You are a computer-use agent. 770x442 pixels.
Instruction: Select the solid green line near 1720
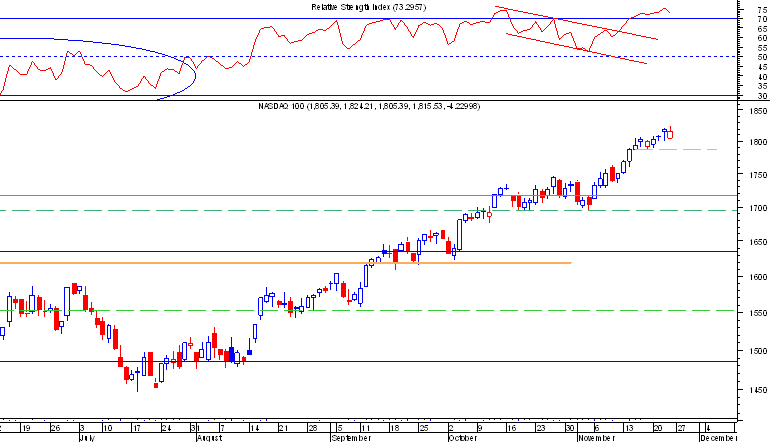(368, 195)
